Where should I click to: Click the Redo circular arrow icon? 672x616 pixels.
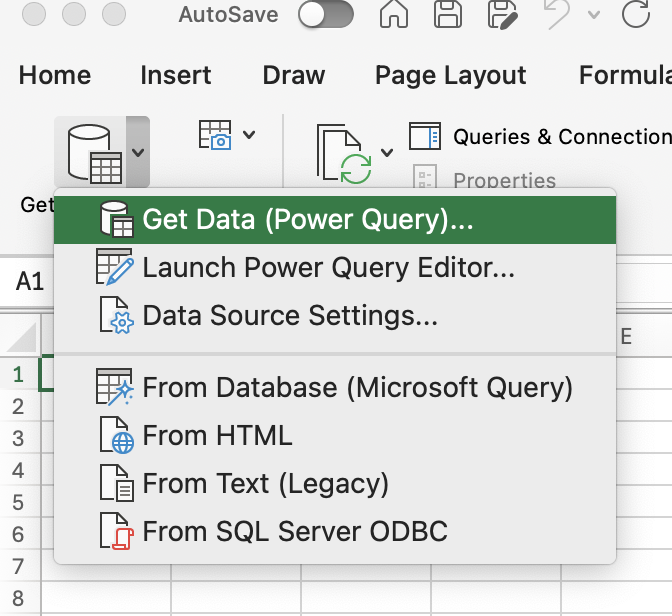coord(636,14)
